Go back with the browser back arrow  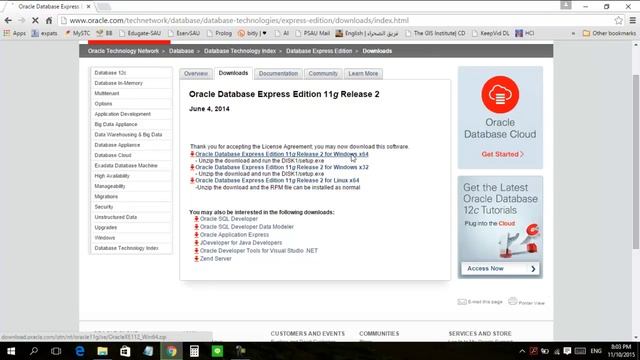coord(8,20)
